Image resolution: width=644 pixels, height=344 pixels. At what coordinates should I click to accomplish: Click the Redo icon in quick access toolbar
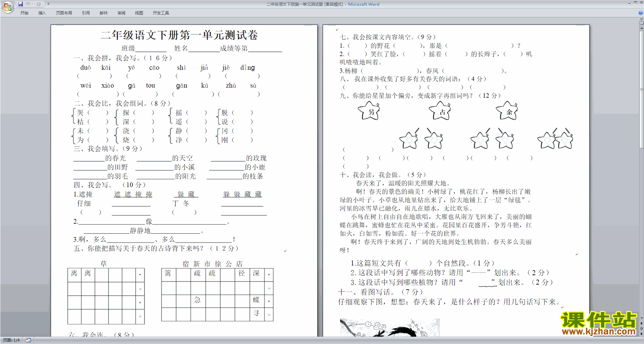pos(39,4)
